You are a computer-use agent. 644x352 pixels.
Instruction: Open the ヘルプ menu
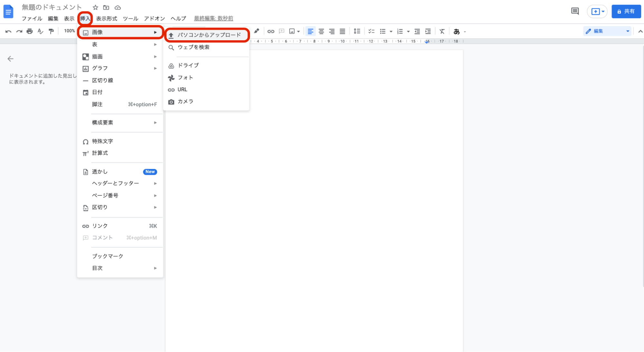click(178, 19)
